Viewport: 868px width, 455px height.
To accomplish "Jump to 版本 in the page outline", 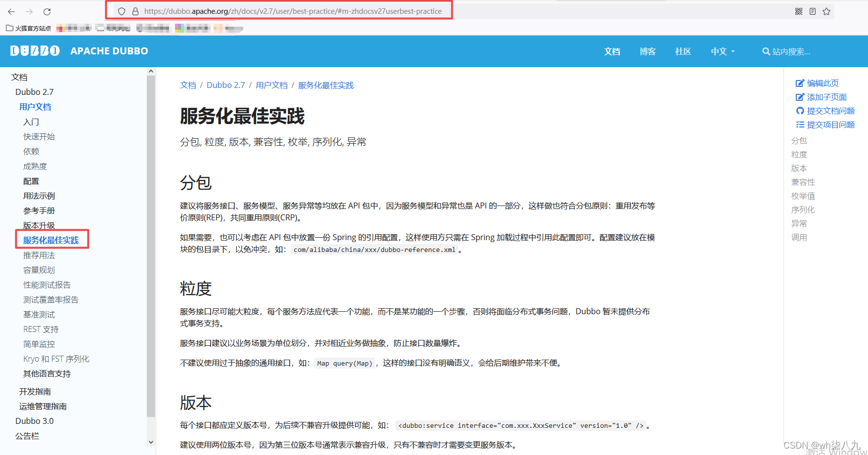I will (799, 168).
